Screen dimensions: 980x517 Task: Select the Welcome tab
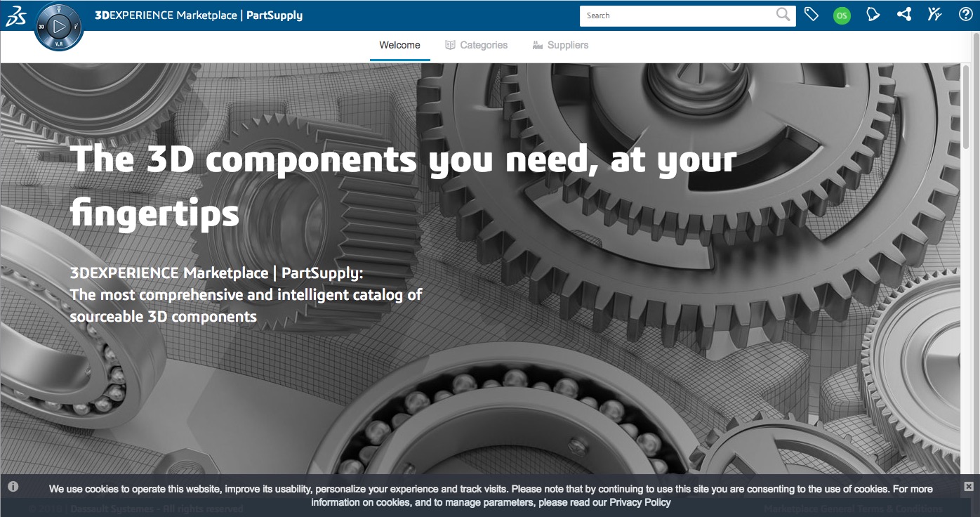coord(399,44)
